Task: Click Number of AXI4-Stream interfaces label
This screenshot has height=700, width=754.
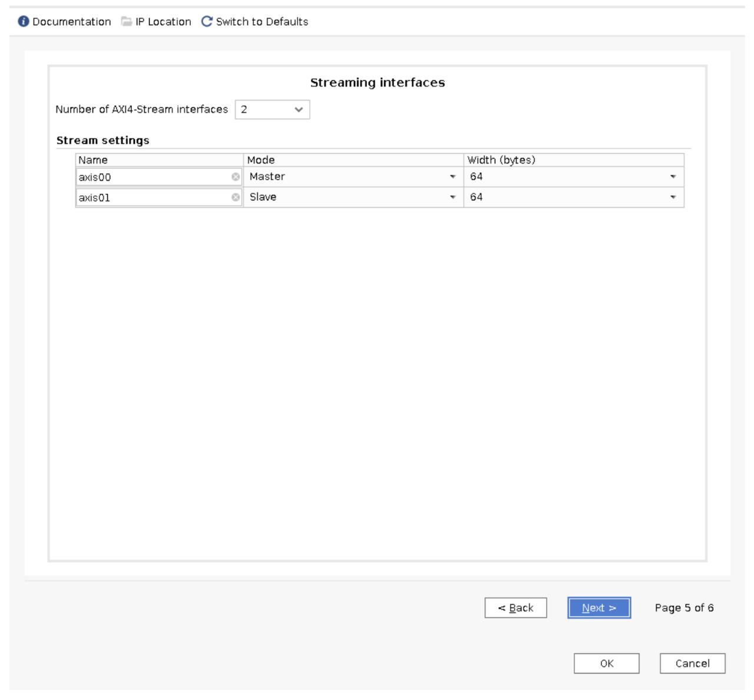Action: click(141, 110)
